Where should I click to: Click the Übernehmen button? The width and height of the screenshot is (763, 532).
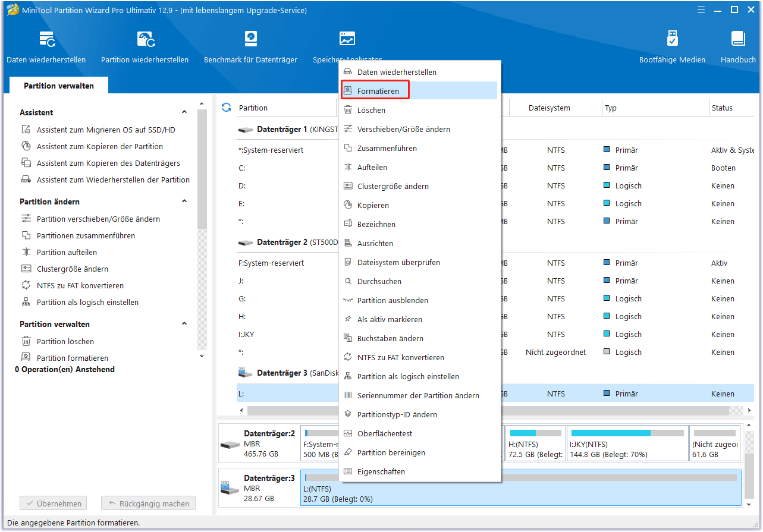(54, 503)
